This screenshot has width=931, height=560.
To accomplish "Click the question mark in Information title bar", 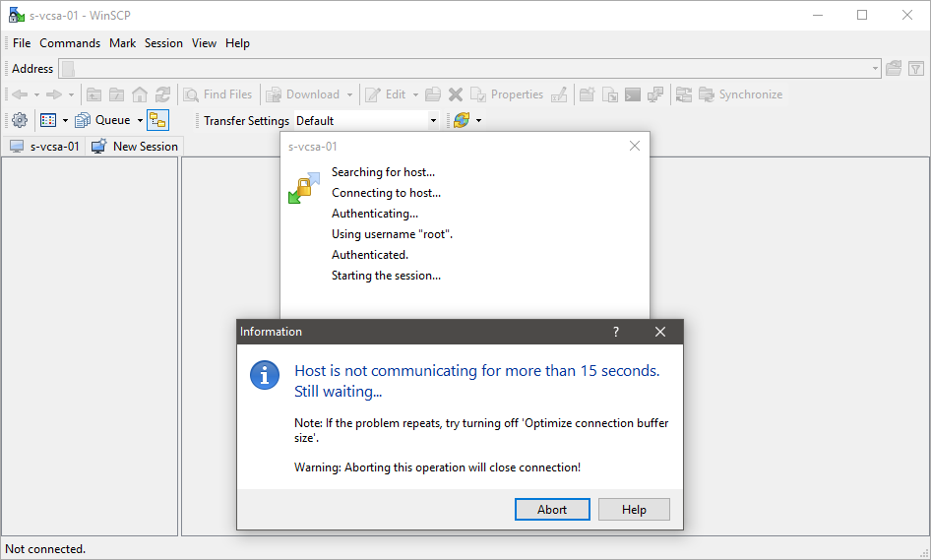I will 616,332.
